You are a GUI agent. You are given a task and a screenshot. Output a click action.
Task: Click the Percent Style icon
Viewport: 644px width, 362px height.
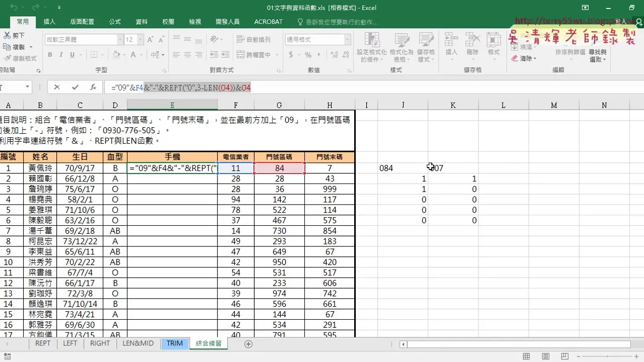tap(308, 55)
